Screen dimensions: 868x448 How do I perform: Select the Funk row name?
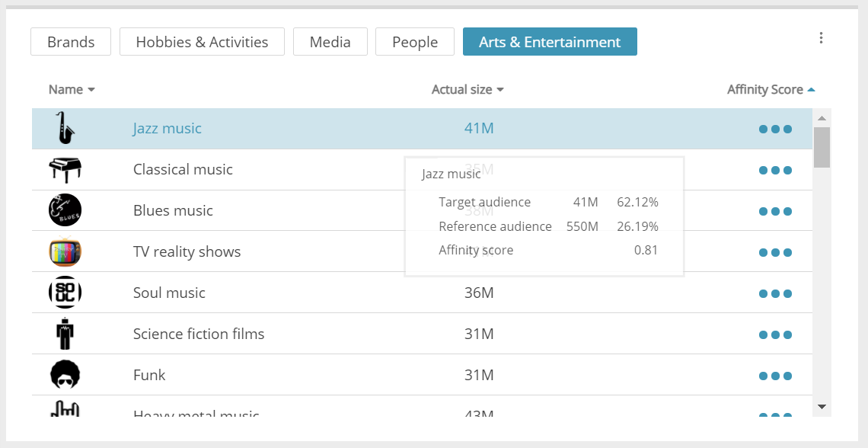[x=149, y=375]
